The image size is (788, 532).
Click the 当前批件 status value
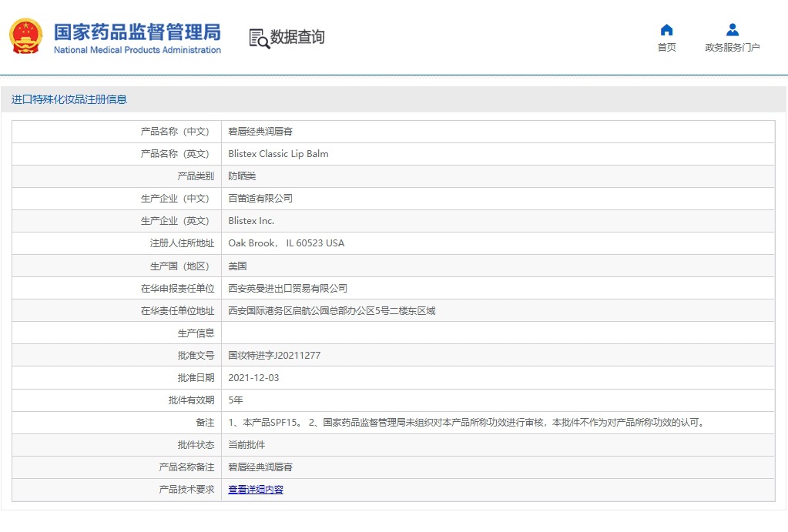(246, 445)
